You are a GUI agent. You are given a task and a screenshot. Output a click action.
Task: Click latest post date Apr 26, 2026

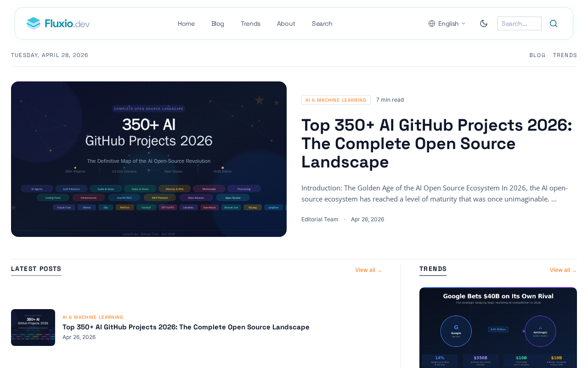(x=79, y=337)
